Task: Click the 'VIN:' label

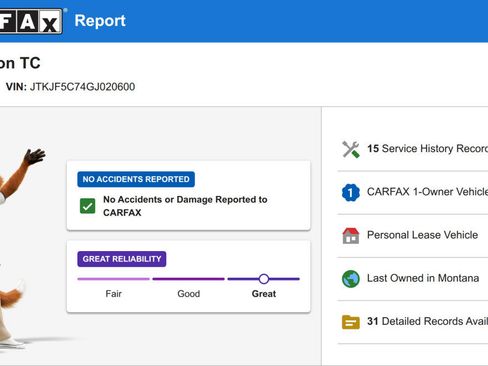Action: click(16, 87)
